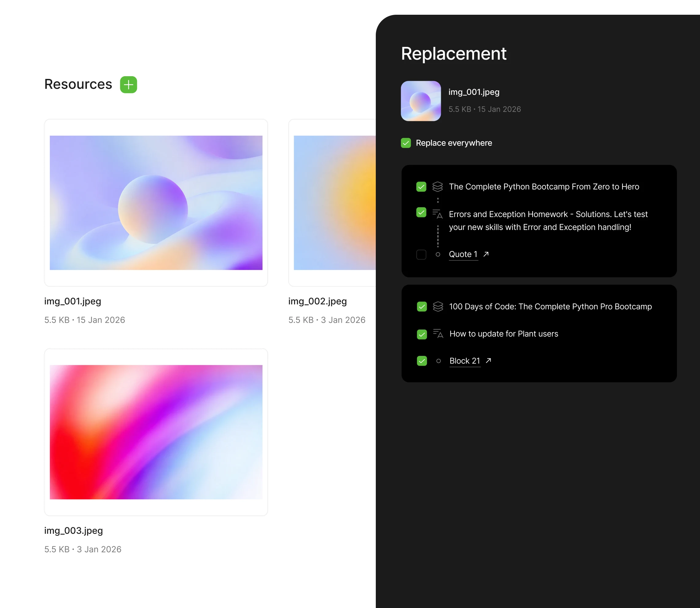Select the img_001.jpeg resource thumbnail card
The width and height of the screenshot is (700, 608).
pyautogui.click(x=156, y=203)
